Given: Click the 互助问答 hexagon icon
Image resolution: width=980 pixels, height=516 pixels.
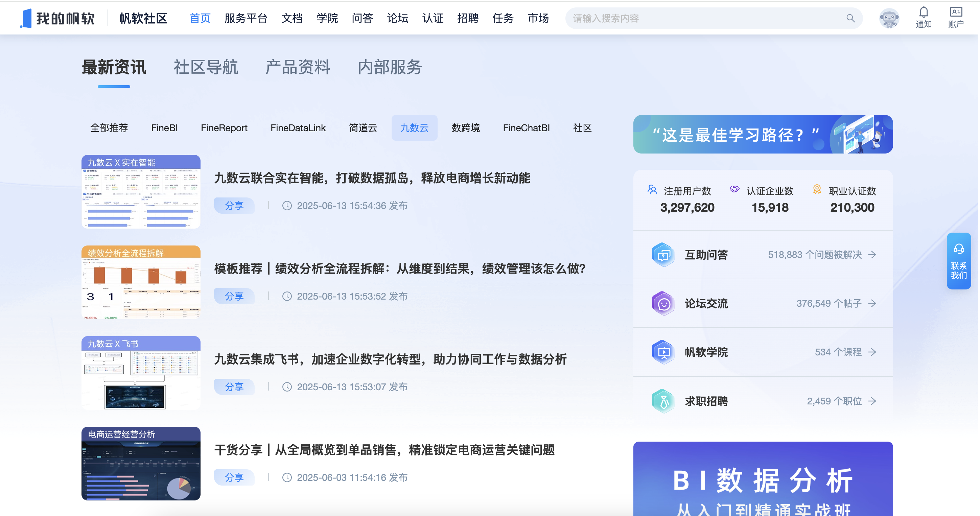Looking at the screenshot, I should click(x=663, y=254).
